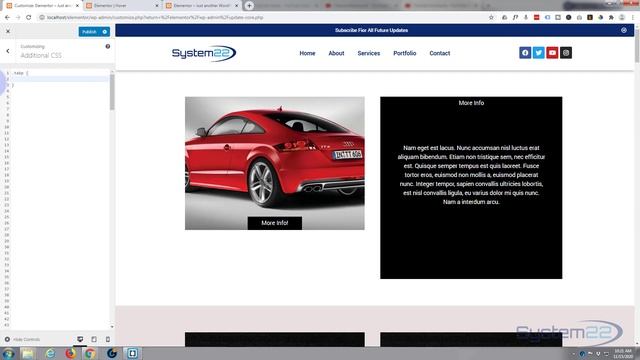The width and height of the screenshot is (640, 360).
Task: Bookmark this page with star icon
Action: [491, 18]
